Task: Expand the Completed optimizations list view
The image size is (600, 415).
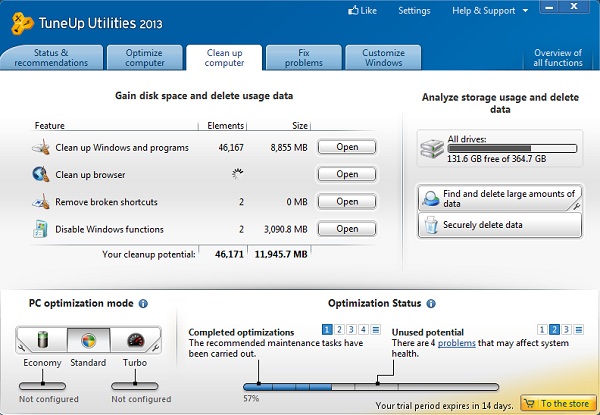Action: click(x=375, y=329)
